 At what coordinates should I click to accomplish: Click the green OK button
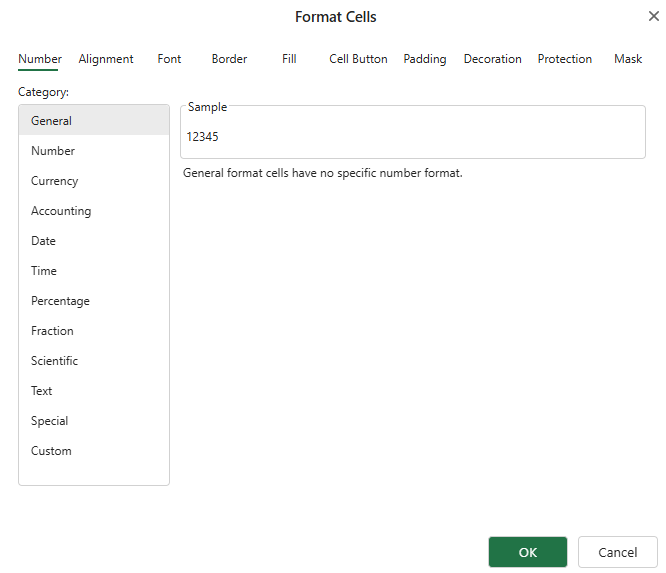coord(527,552)
